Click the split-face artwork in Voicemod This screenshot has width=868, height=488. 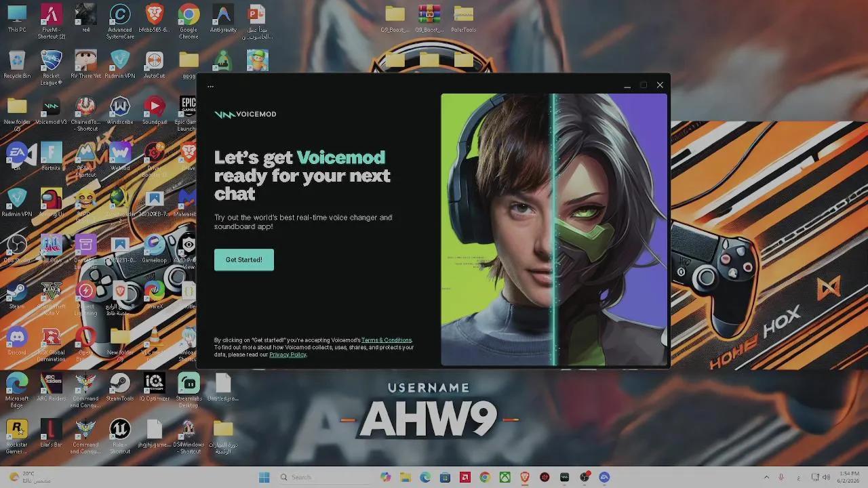(x=554, y=230)
